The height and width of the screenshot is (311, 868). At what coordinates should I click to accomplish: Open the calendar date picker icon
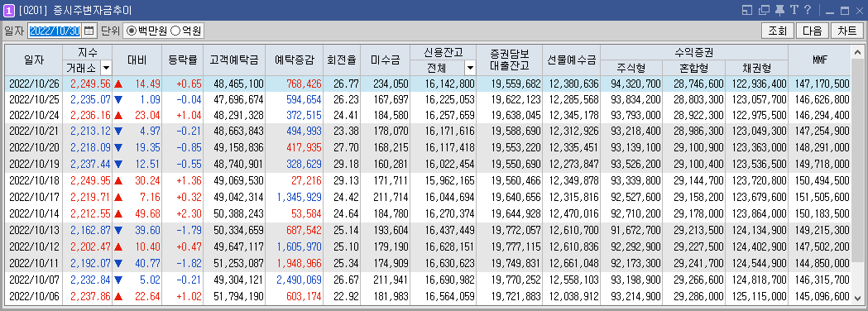pyautogui.click(x=89, y=31)
